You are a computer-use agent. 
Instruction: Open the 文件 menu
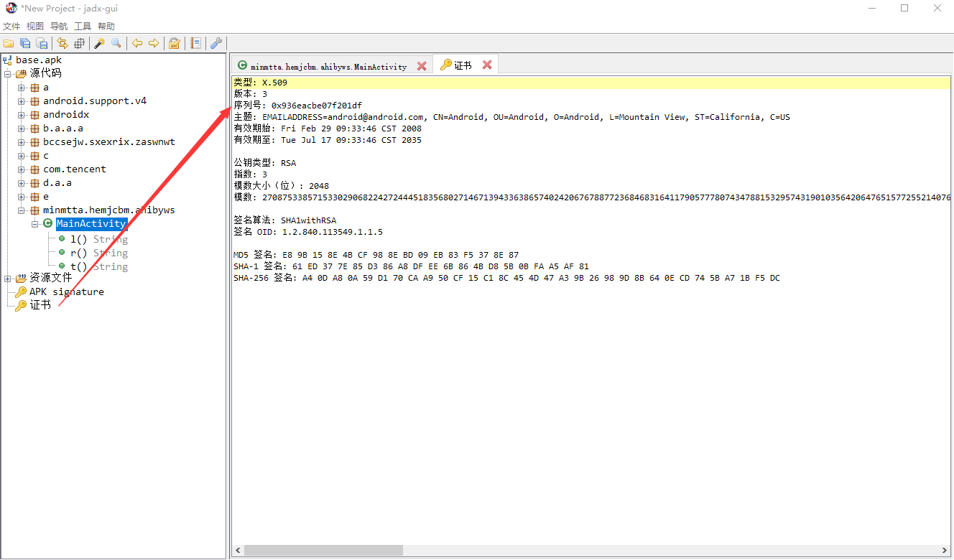click(x=11, y=26)
